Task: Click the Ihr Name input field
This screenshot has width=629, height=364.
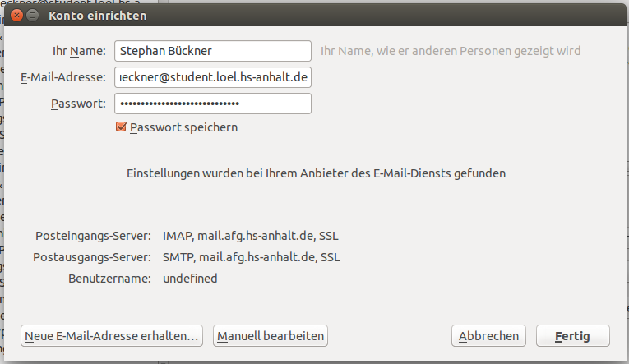Action: point(213,51)
